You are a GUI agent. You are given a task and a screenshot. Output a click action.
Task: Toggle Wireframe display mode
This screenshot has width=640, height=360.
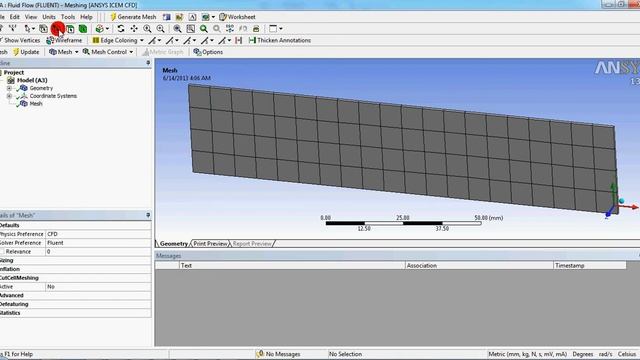click(x=64, y=40)
